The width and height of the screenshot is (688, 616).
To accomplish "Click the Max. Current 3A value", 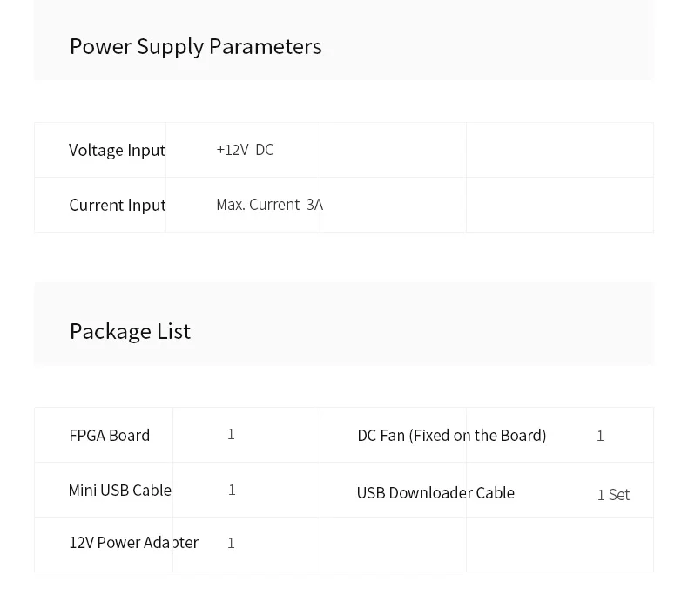I will coord(269,205).
